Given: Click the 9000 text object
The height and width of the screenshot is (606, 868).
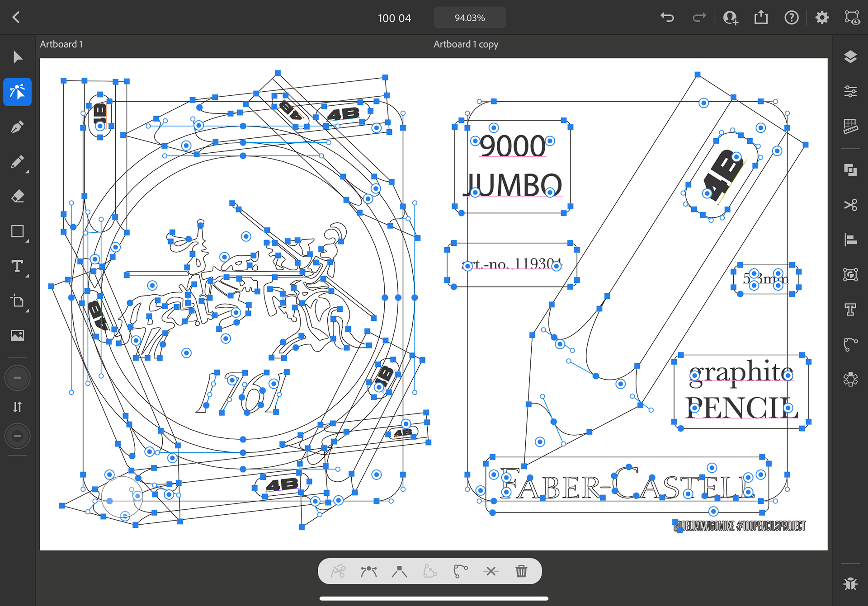Looking at the screenshot, I should coord(513,146).
